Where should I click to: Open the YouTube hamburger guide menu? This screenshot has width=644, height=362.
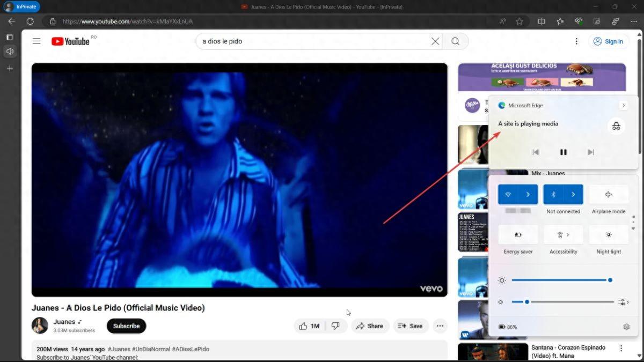pos(36,41)
